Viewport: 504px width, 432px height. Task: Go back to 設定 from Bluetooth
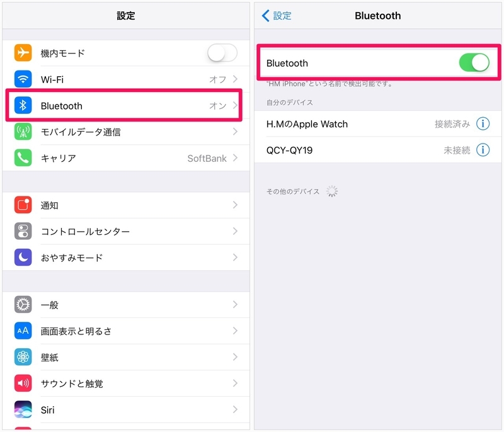tap(277, 15)
